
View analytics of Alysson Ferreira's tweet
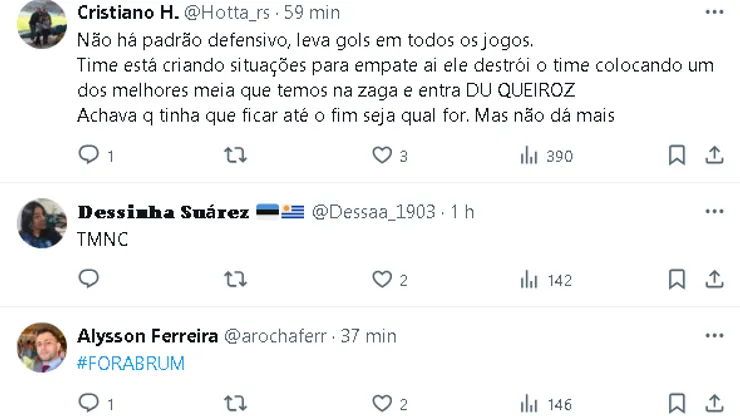[x=529, y=403]
